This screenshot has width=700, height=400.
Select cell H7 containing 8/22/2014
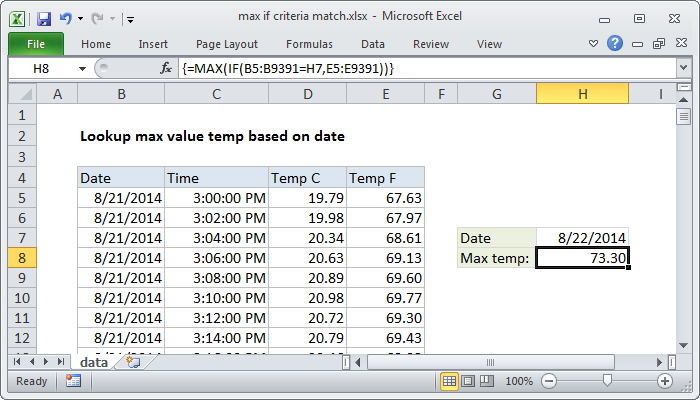coord(583,238)
